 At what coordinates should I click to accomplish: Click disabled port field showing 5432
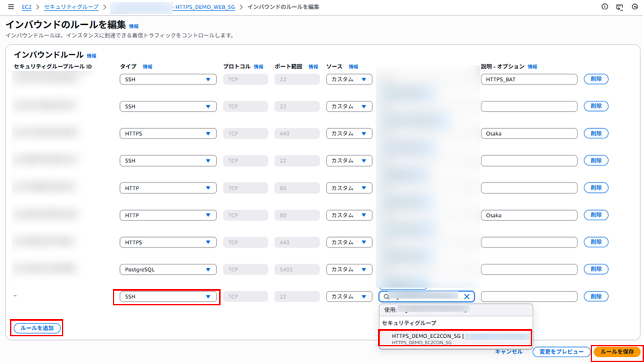tap(297, 270)
